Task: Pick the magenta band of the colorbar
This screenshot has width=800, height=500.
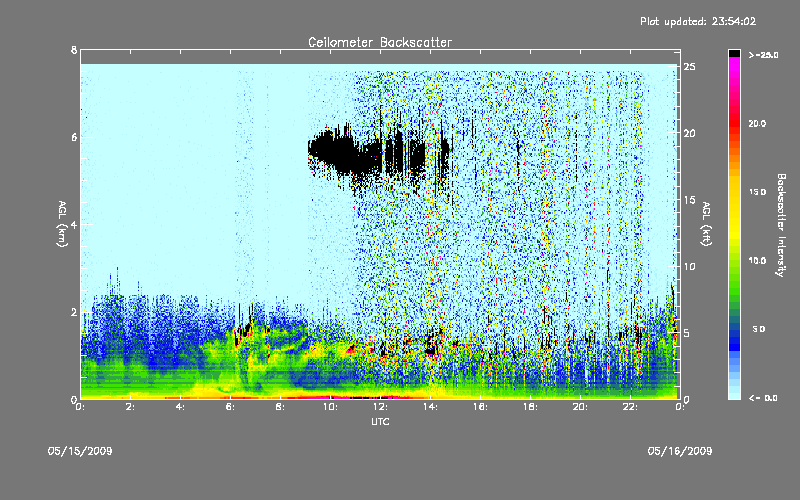Action: (734, 66)
